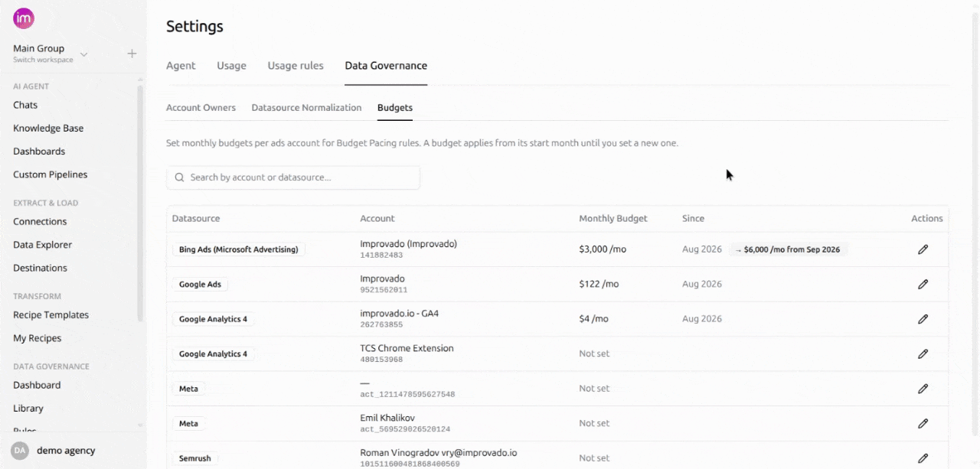
Task: Edit budget for Emil Khalikov row
Action: pos(923,423)
